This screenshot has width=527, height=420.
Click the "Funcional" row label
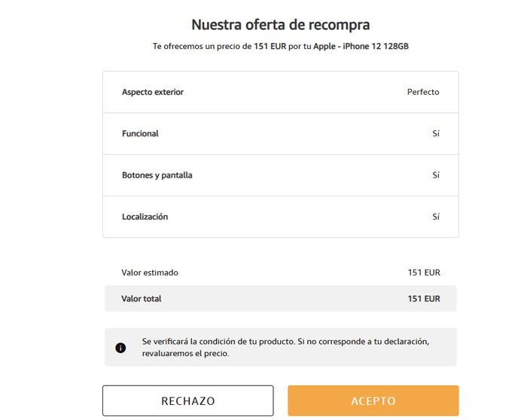coord(140,134)
